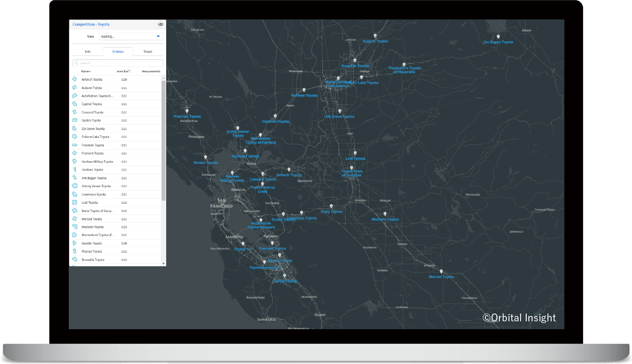Click the Capitol Toyota map pin

click(x=284, y=276)
